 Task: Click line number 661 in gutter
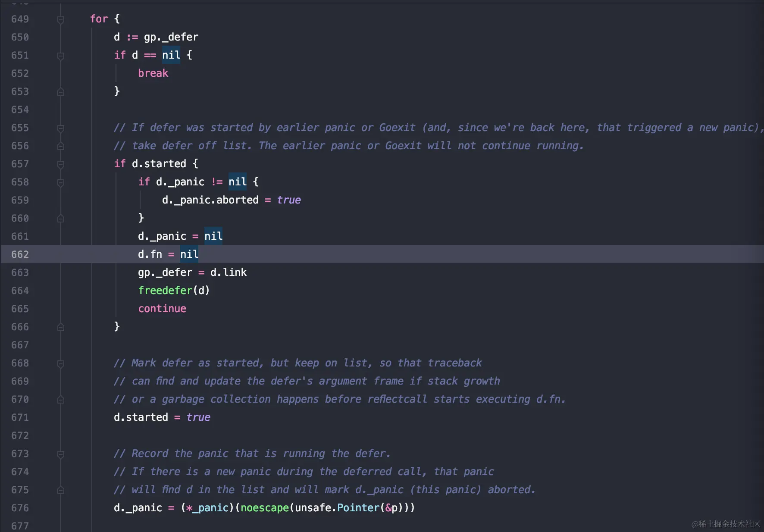[20, 236]
